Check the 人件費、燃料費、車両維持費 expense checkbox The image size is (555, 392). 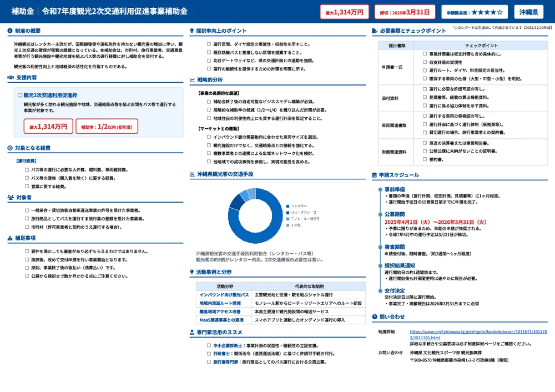tap(26, 169)
